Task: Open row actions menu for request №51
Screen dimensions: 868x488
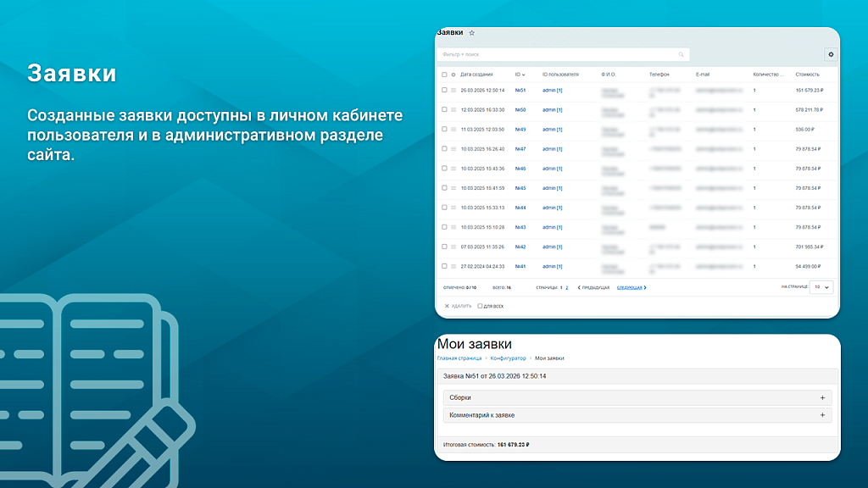Action: click(x=453, y=90)
